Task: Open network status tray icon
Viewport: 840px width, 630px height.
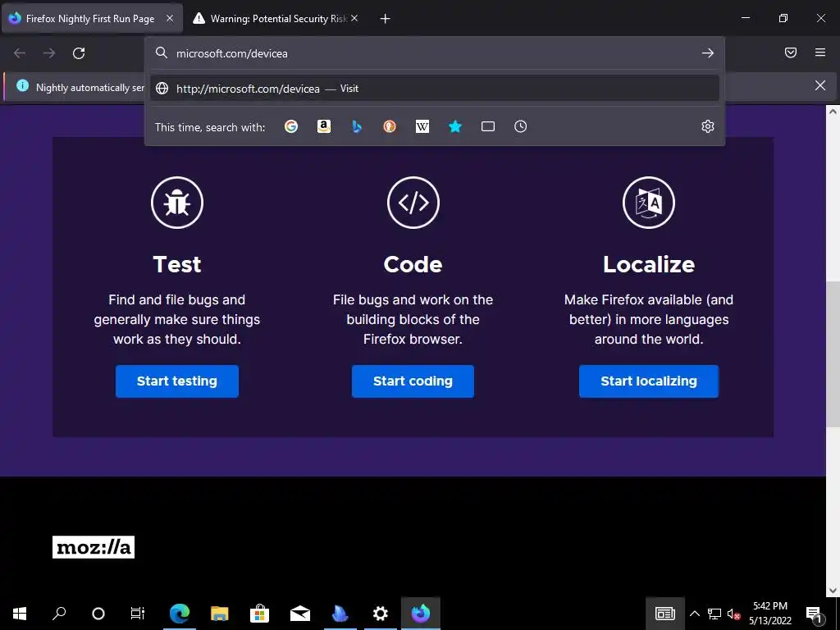Action: click(714, 614)
